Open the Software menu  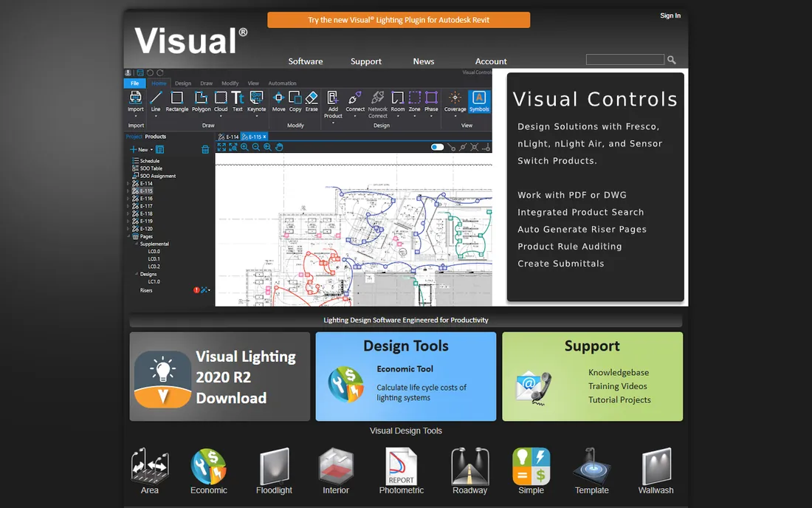[x=306, y=61]
